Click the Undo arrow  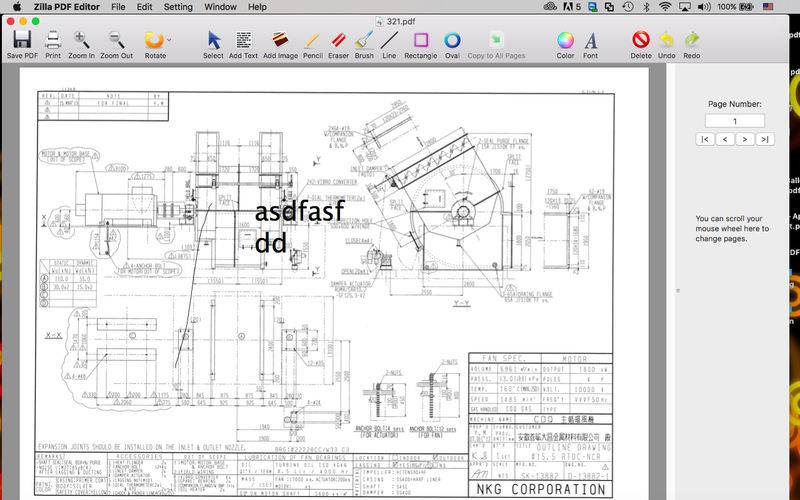coord(666,40)
